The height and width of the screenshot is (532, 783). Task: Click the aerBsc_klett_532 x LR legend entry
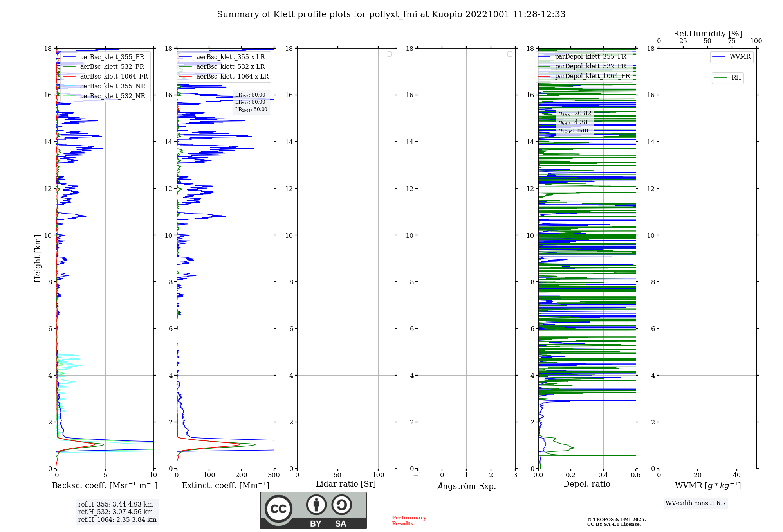pyautogui.click(x=222, y=66)
